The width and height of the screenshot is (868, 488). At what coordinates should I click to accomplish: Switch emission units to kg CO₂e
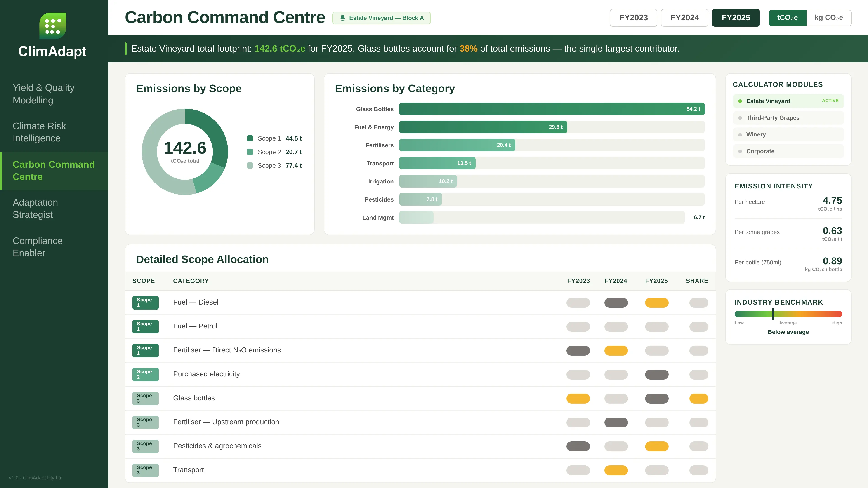point(829,18)
